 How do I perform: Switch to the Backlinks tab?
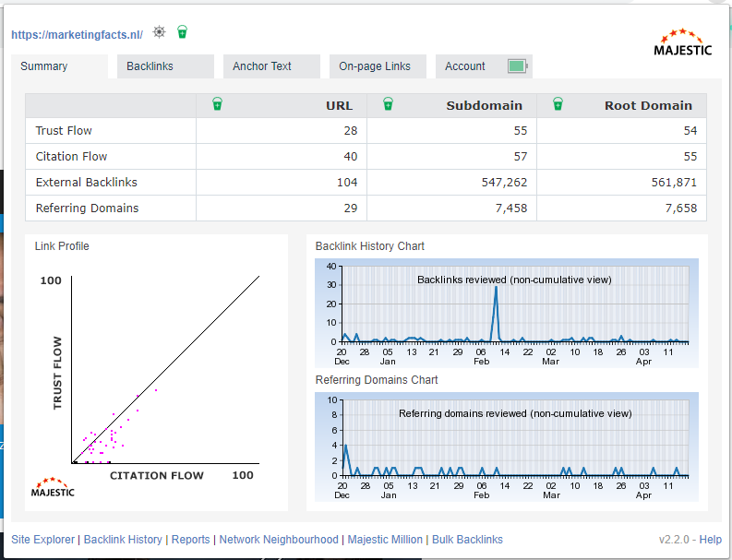[x=150, y=66]
